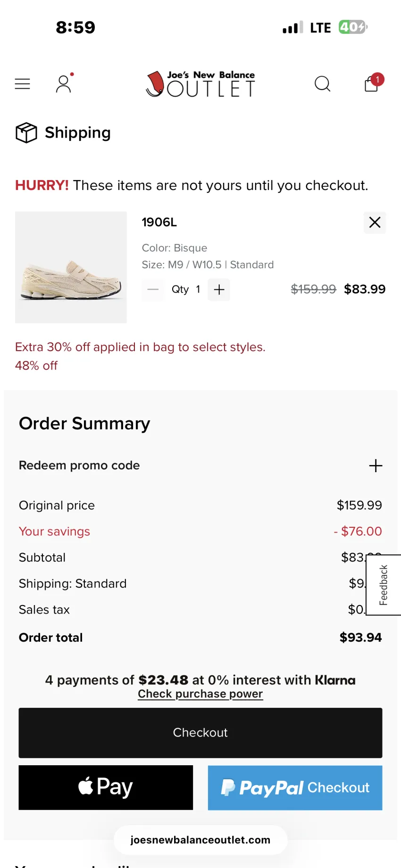401x868 pixels.
Task: Open the shopping bag with 1 item
Action: pos(373,83)
